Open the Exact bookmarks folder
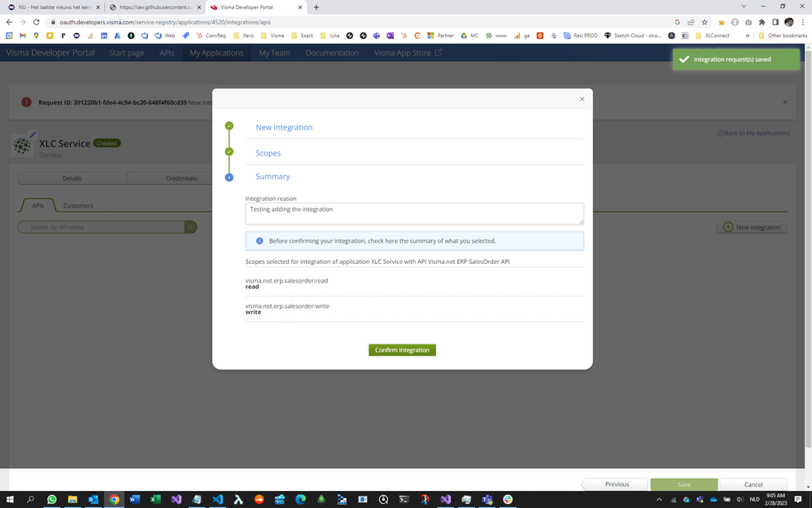The width and height of the screenshot is (812, 508). click(x=302, y=36)
